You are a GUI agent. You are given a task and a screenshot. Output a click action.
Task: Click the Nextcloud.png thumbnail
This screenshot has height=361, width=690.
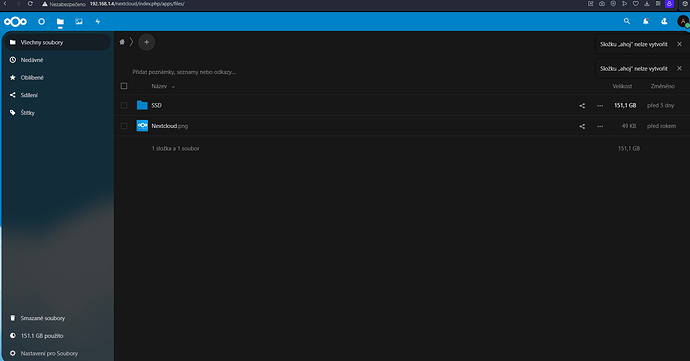click(142, 126)
